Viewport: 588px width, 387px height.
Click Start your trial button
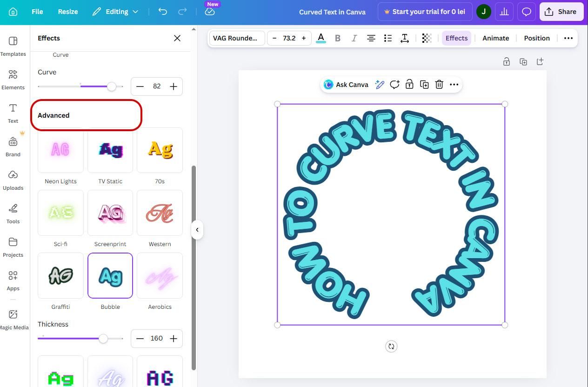coord(425,12)
